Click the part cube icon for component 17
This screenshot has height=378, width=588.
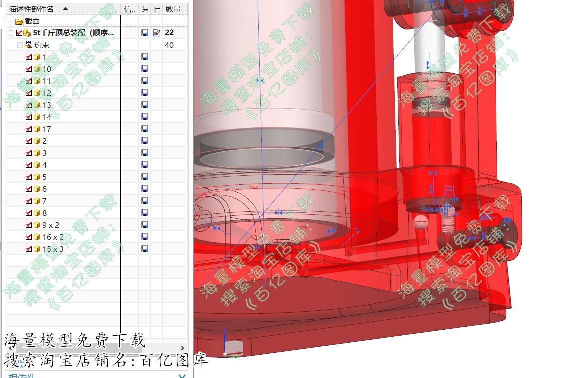coord(37,129)
